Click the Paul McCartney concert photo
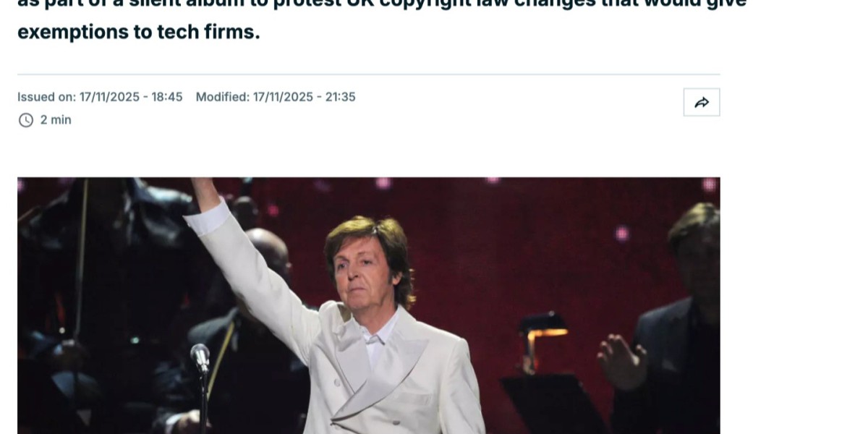Viewport: 868px width, 434px height. coord(369,304)
